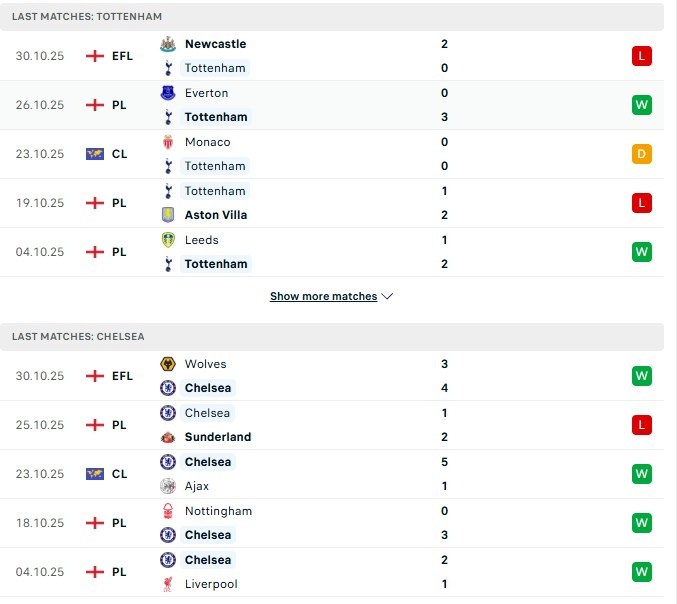Click green W badge for Liverpool match

(642, 572)
